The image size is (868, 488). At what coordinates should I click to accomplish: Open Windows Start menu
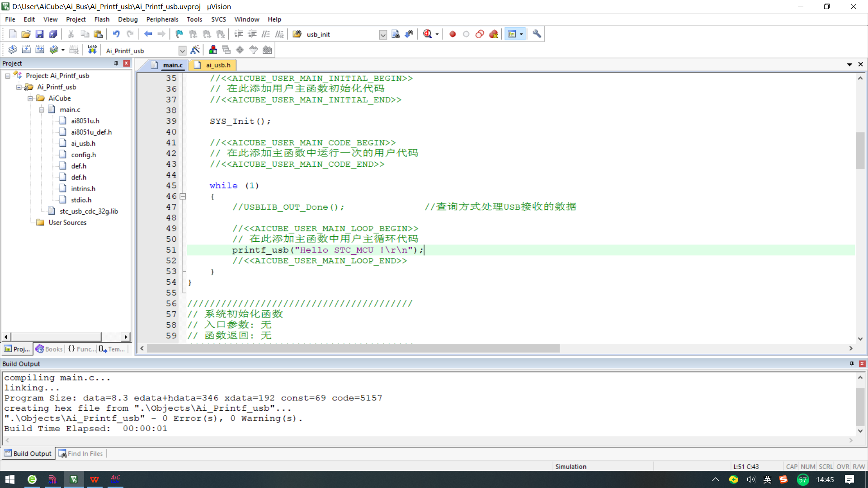[10, 479]
